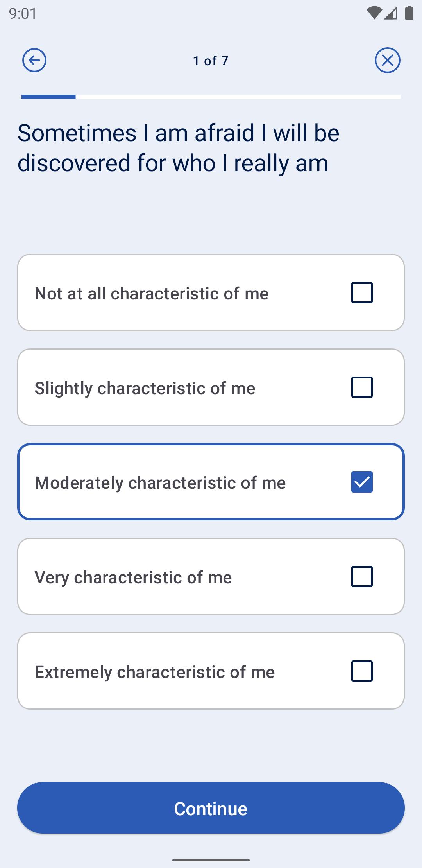Tap the battery status icon
The height and width of the screenshot is (868, 422).
tap(409, 13)
